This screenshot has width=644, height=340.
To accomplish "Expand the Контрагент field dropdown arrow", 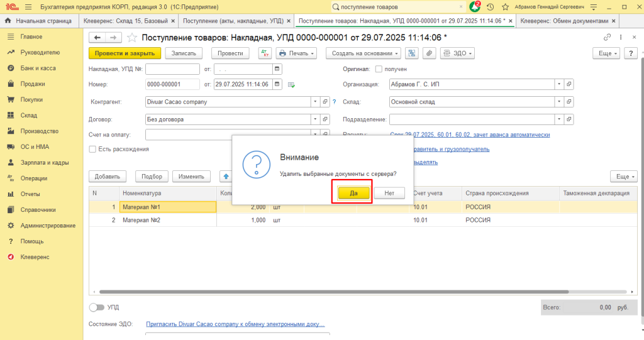I will [314, 101].
